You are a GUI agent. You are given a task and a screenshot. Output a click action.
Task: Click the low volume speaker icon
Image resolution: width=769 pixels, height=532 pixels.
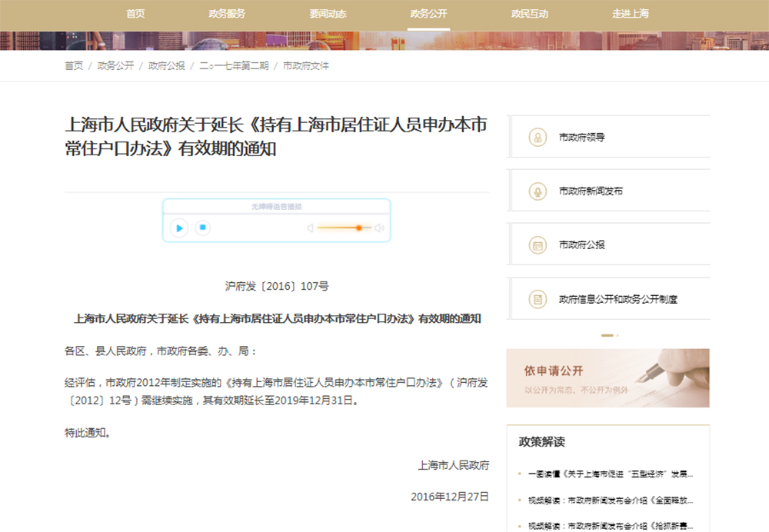pos(311,228)
